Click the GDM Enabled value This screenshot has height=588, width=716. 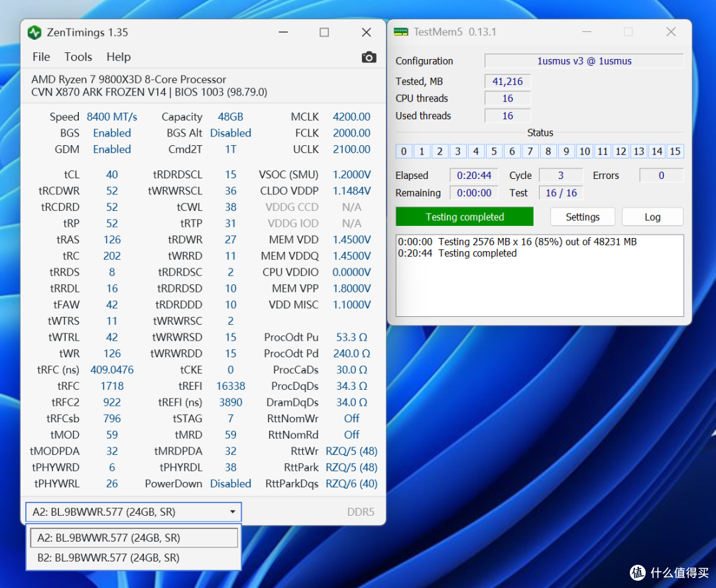click(x=112, y=149)
